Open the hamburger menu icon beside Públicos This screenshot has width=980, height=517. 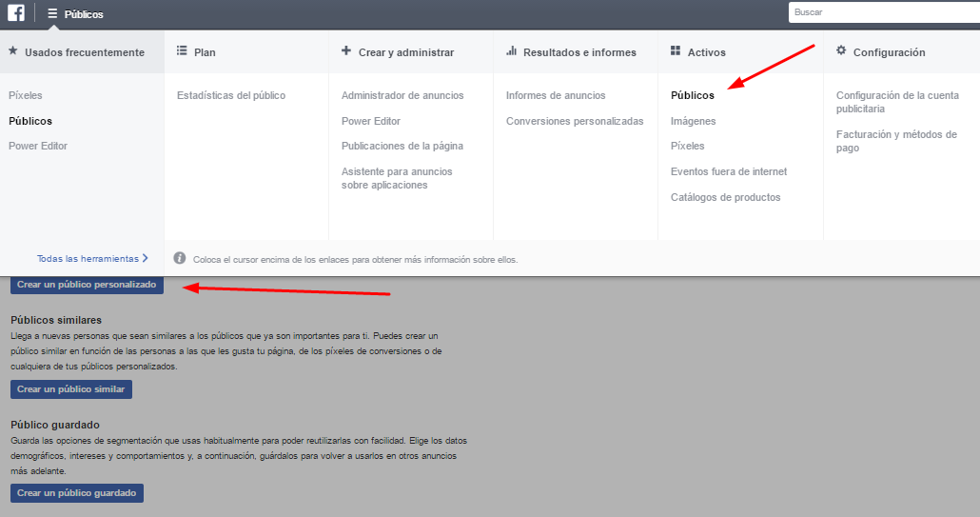[52, 13]
